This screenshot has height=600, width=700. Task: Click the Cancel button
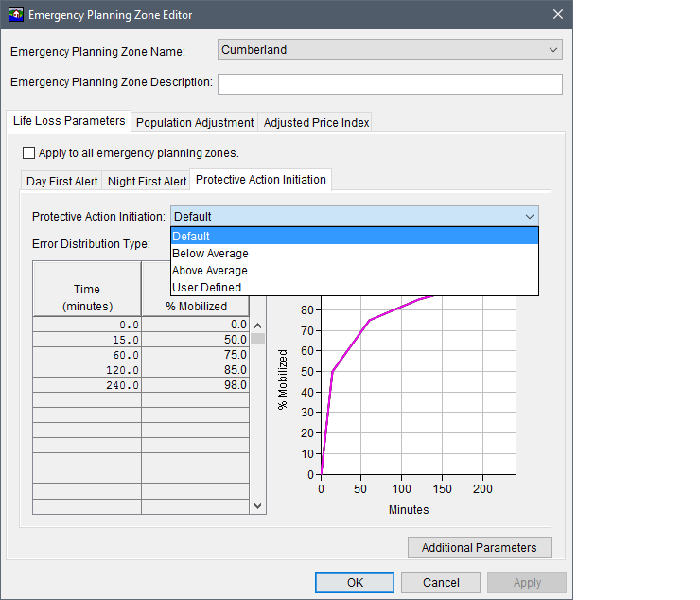click(x=440, y=583)
